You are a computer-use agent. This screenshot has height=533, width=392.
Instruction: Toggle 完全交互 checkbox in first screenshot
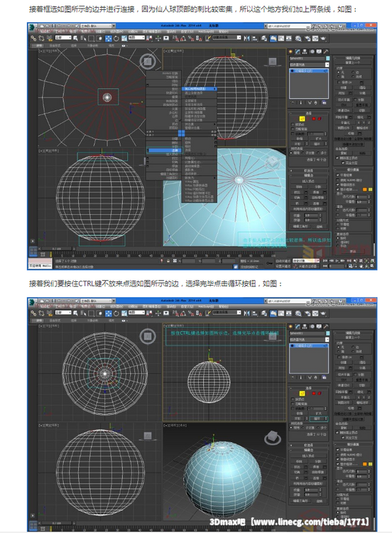point(343,163)
